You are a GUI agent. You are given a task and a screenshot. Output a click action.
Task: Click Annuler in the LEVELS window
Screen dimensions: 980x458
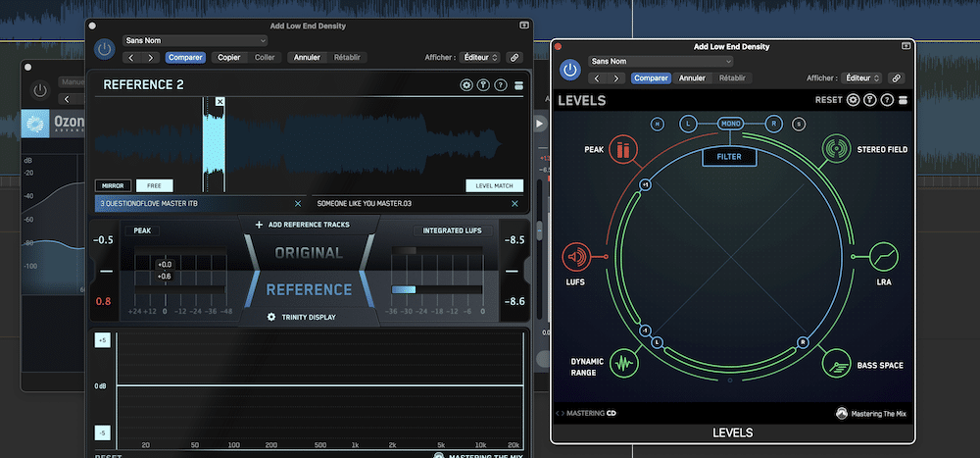coord(693,78)
